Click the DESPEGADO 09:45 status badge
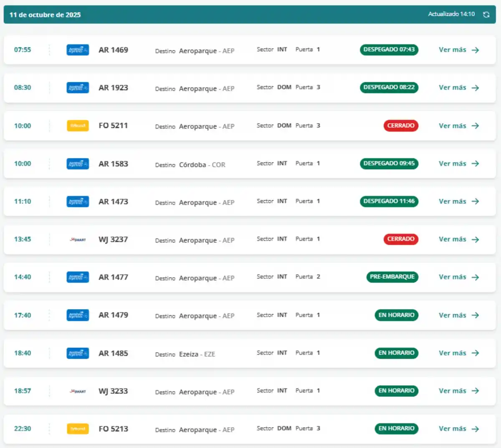The image size is (501, 448). click(x=389, y=164)
